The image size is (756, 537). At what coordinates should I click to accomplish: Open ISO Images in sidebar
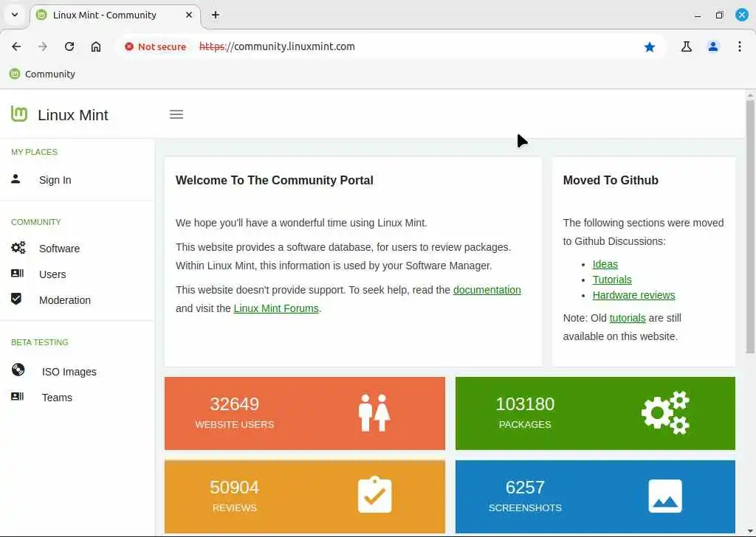point(69,372)
